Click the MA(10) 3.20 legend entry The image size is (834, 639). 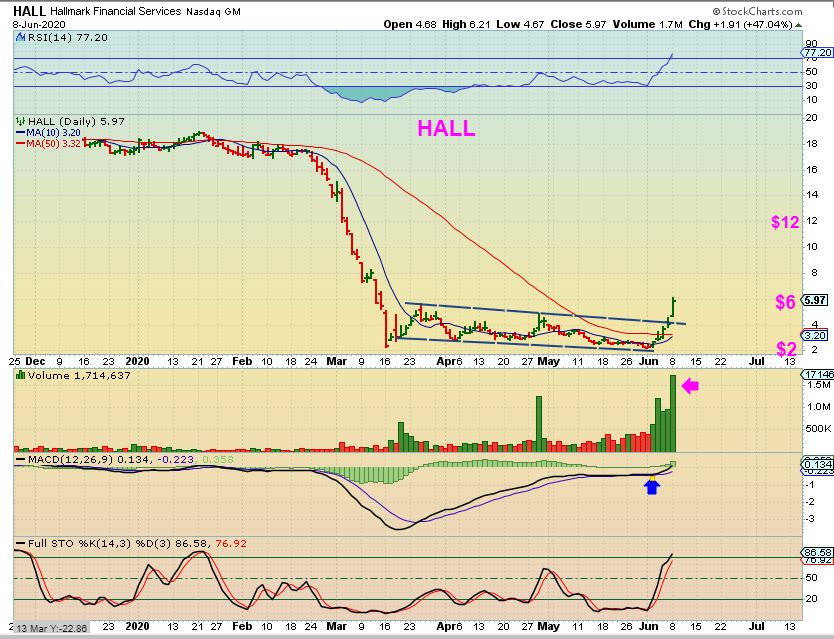point(49,133)
